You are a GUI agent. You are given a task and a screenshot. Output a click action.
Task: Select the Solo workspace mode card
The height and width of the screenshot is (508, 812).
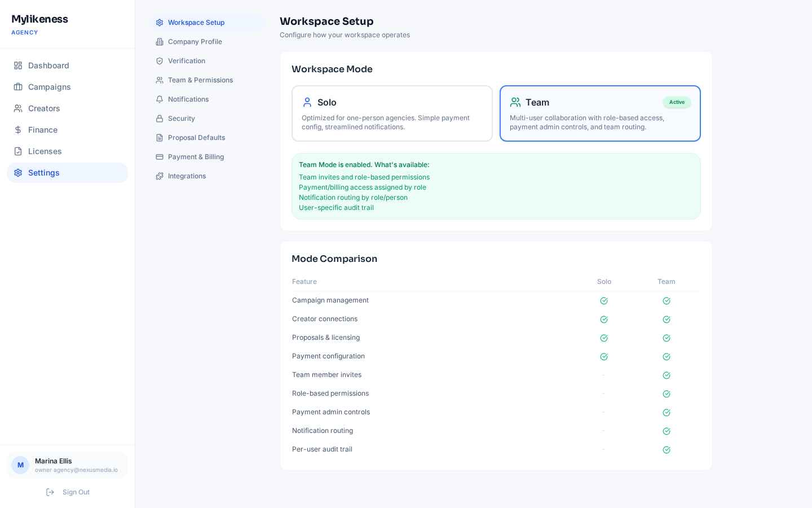[x=392, y=113]
